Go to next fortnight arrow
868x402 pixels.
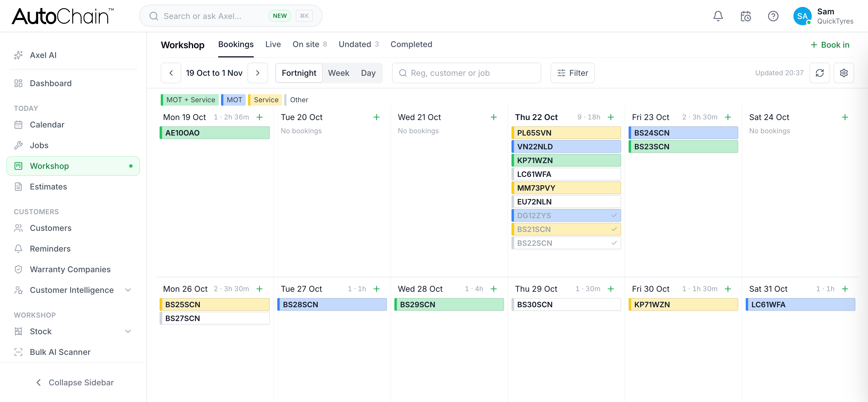(x=258, y=73)
